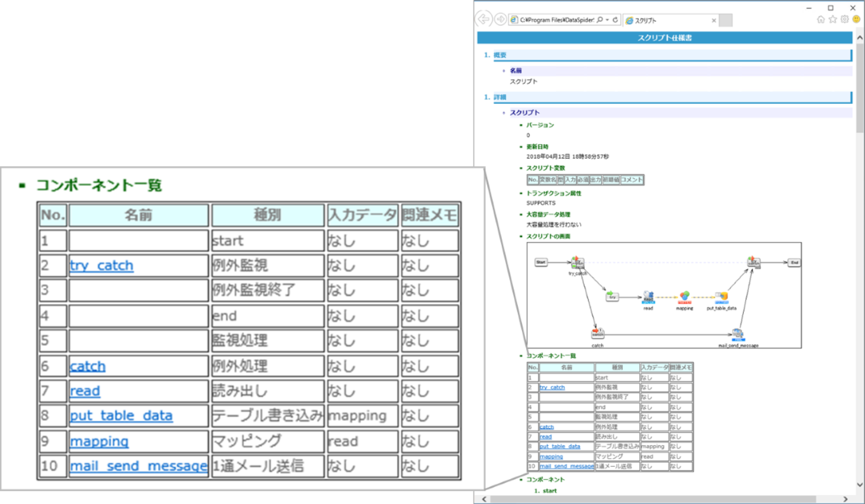The width and height of the screenshot is (865, 504).
Task: Open the mail_send_message link in enlarged table
Action: tap(139, 466)
